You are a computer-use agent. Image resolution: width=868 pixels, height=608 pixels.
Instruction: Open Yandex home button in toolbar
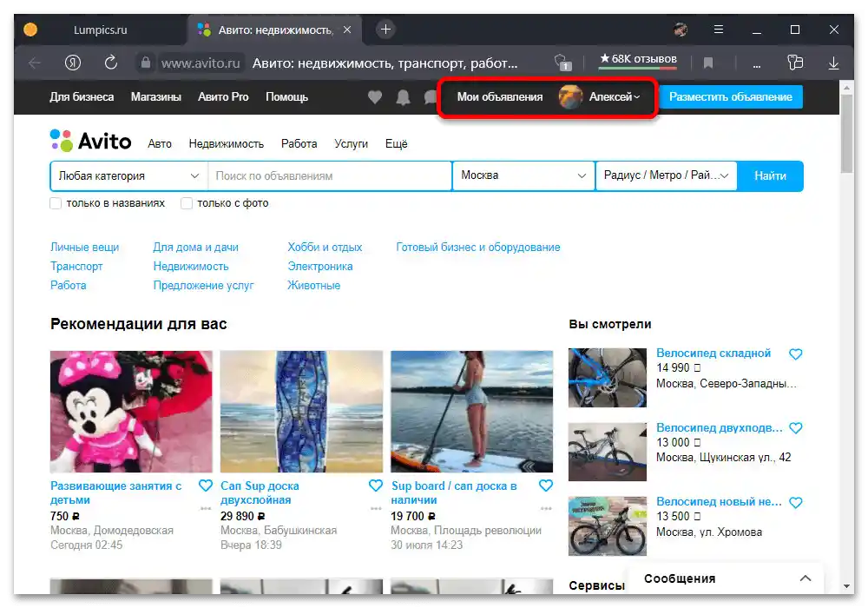[x=73, y=63]
